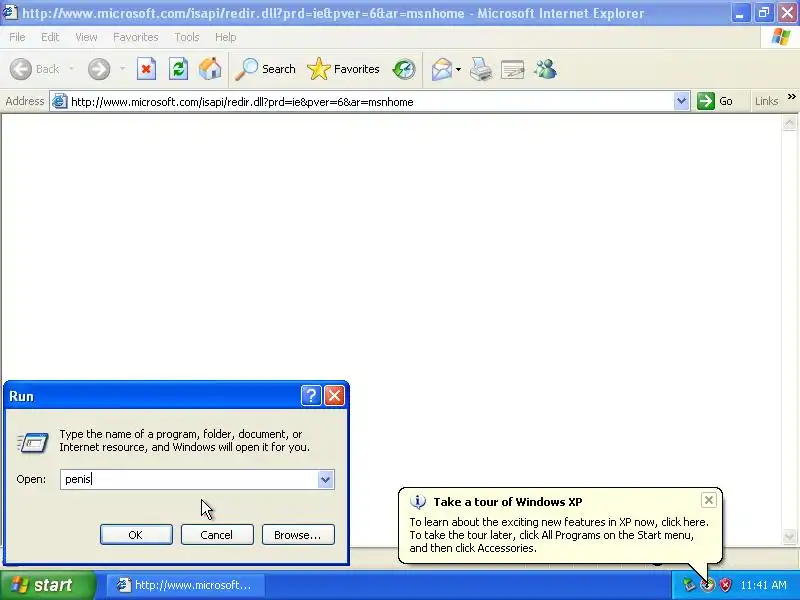Click the green Go button

click(716, 101)
